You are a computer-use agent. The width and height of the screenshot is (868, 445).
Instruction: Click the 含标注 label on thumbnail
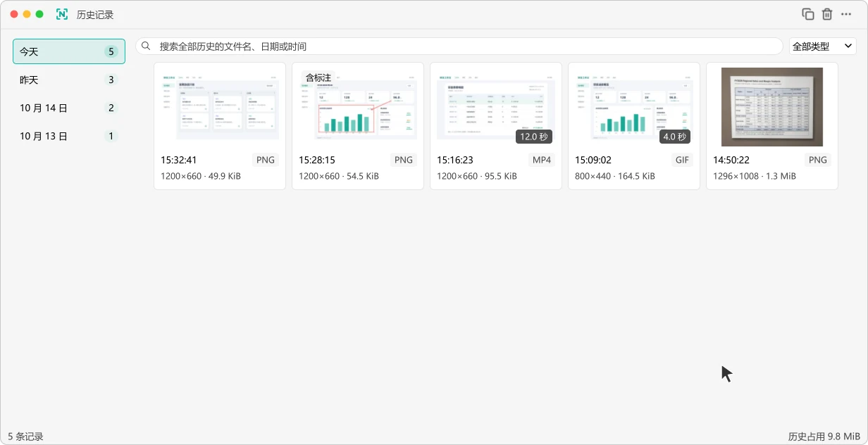[x=318, y=77]
